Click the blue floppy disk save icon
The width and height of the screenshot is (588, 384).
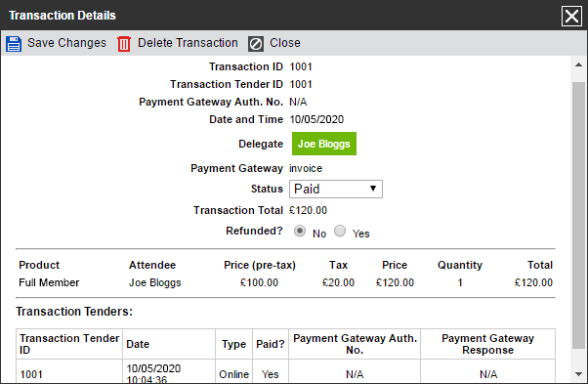[x=14, y=44]
